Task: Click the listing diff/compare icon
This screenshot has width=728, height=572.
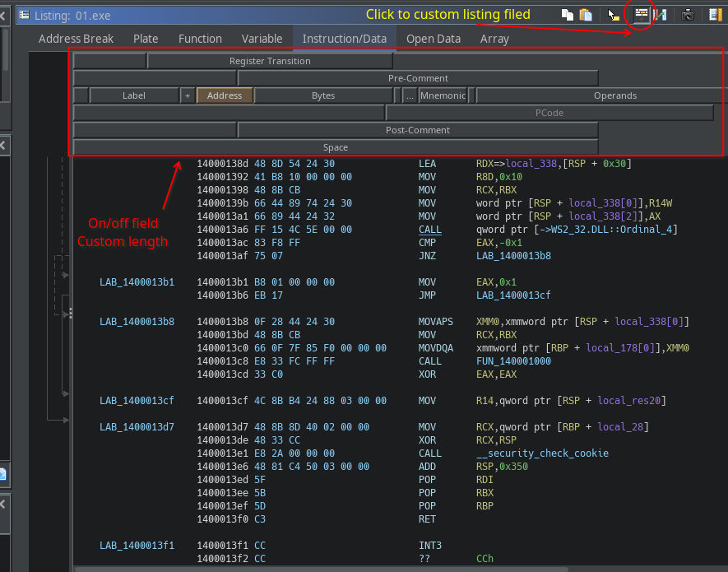Action: point(661,15)
